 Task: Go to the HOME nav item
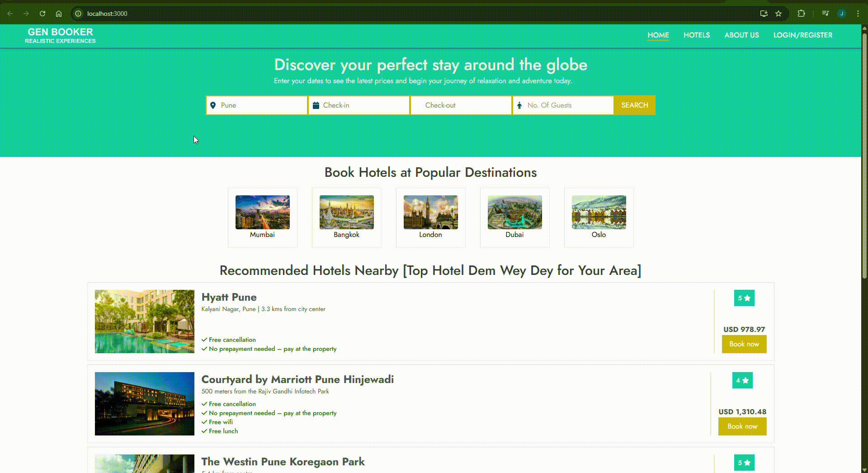coord(658,35)
